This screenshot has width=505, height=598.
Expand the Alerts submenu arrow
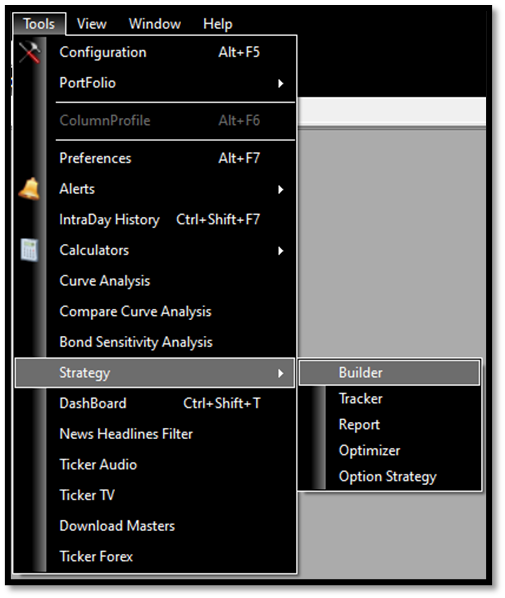281,189
